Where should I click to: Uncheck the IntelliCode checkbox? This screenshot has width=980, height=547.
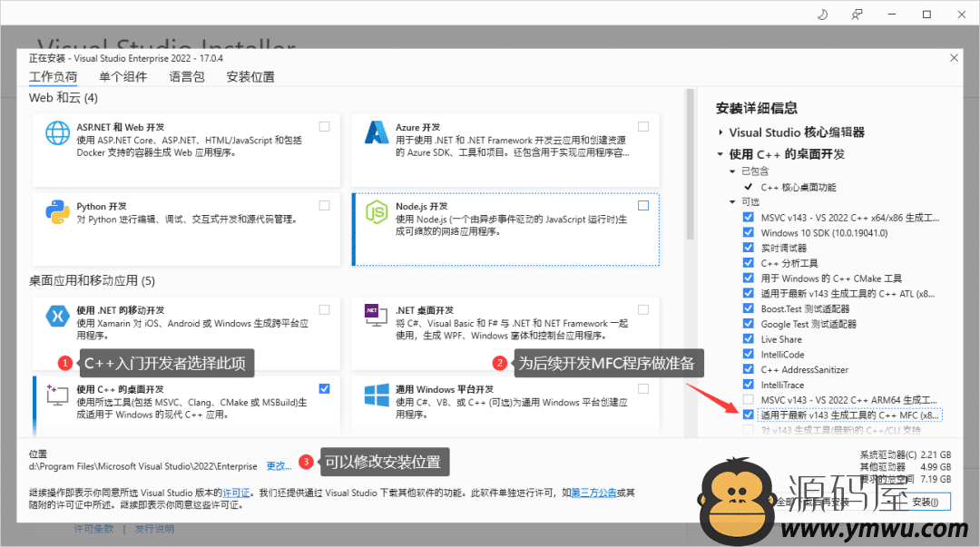(x=748, y=355)
